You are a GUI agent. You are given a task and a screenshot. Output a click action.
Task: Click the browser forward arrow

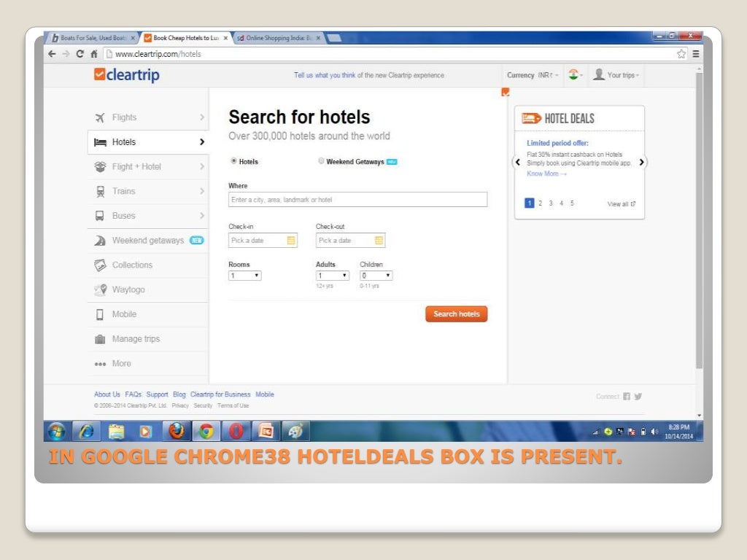[66, 54]
